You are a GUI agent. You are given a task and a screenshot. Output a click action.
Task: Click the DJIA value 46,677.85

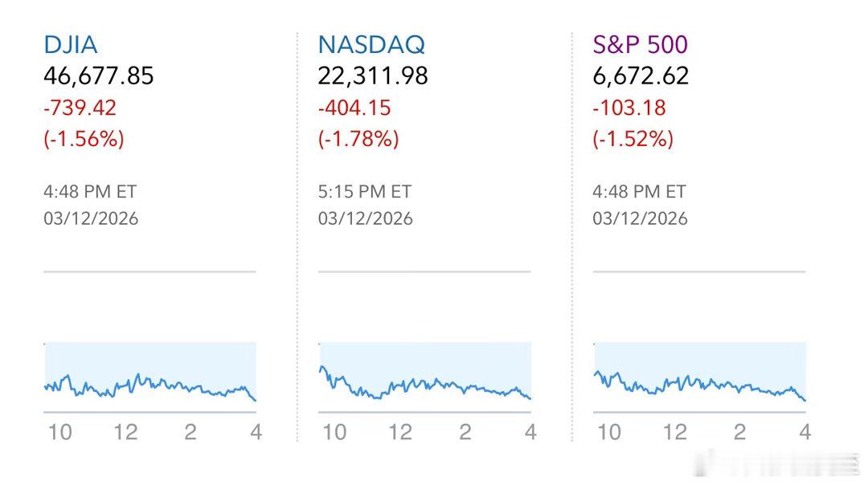point(98,76)
